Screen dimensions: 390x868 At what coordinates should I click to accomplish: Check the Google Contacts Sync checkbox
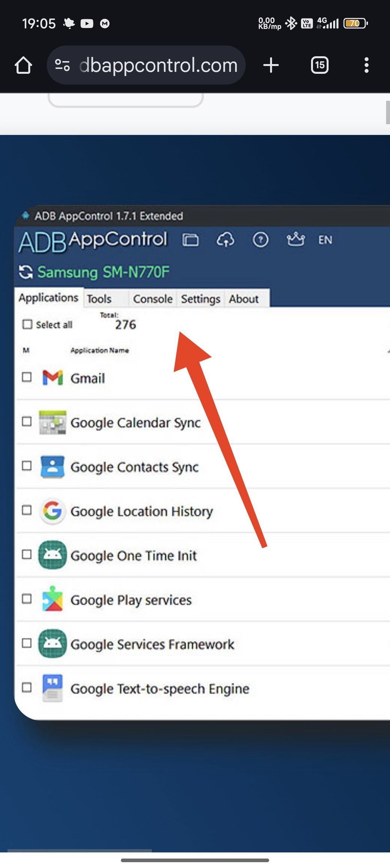(x=27, y=465)
